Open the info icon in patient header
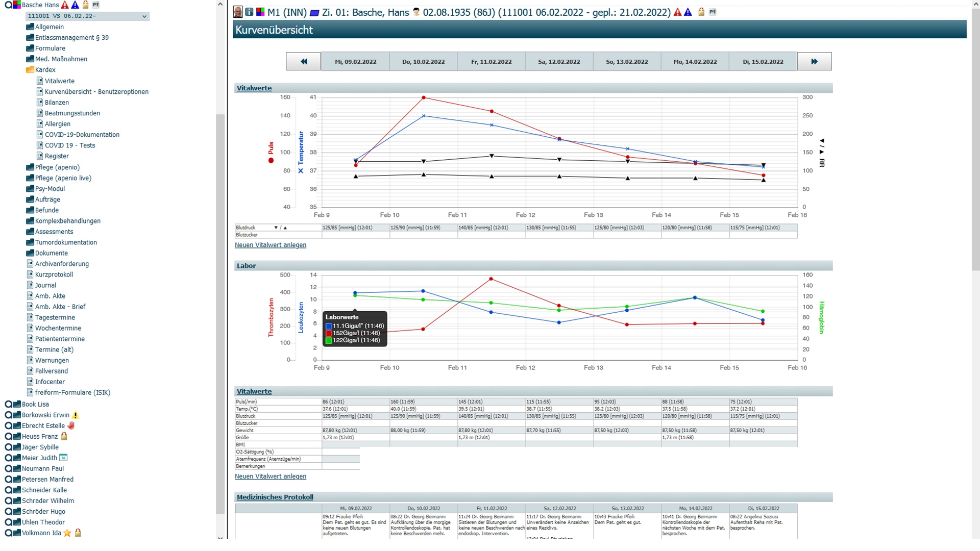This screenshot has width=980, height=551. 249,12
